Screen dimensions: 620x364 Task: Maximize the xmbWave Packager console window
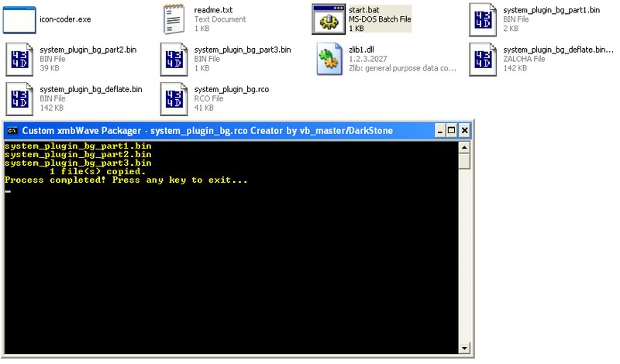pyautogui.click(x=452, y=131)
